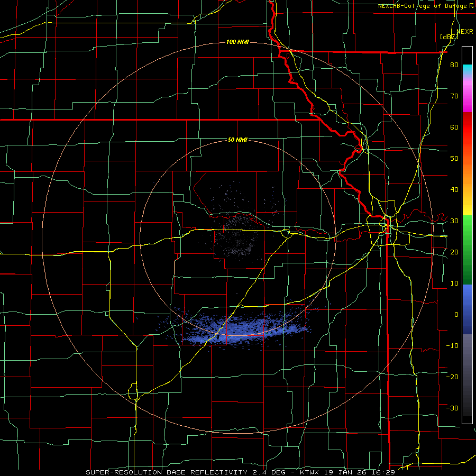This screenshot has width=476, height=476.
Task: Click the 50 NMI range ring label
Action: tap(237, 140)
